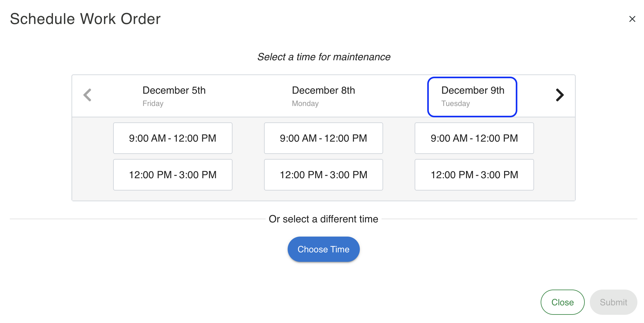Click the 'Or select a different time' label

pyautogui.click(x=323, y=219)
